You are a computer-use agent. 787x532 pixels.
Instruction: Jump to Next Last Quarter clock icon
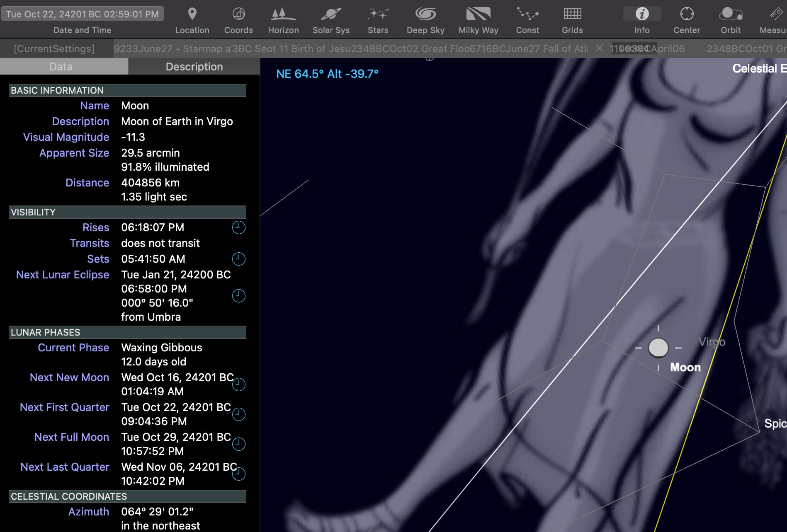[238, 474]
